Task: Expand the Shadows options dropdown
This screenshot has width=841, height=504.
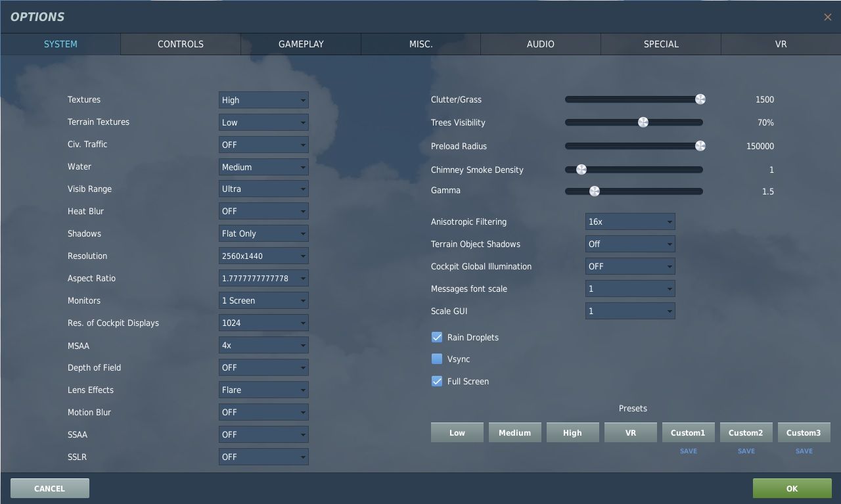Action: [x=263, y=233]
